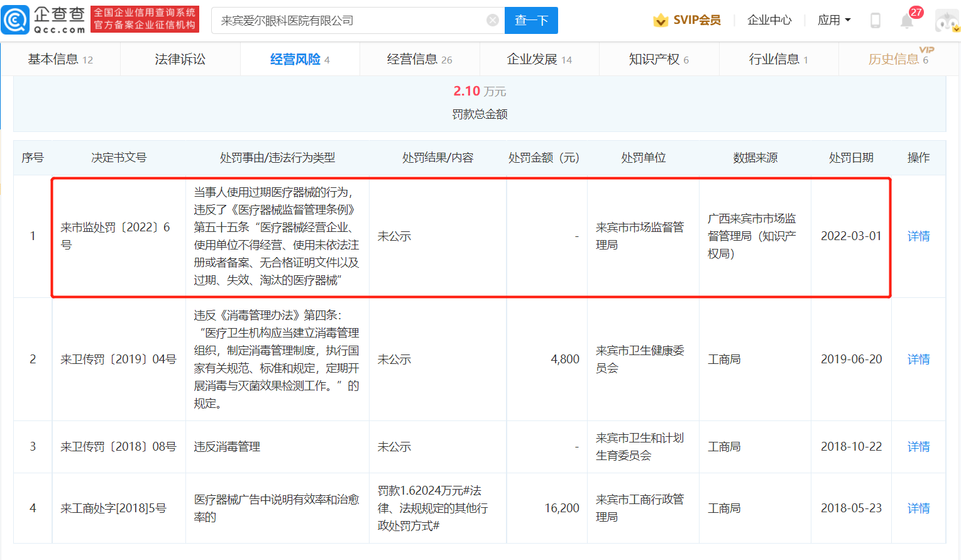
Task: Click the SVIP crown icon
Action: 661,20
